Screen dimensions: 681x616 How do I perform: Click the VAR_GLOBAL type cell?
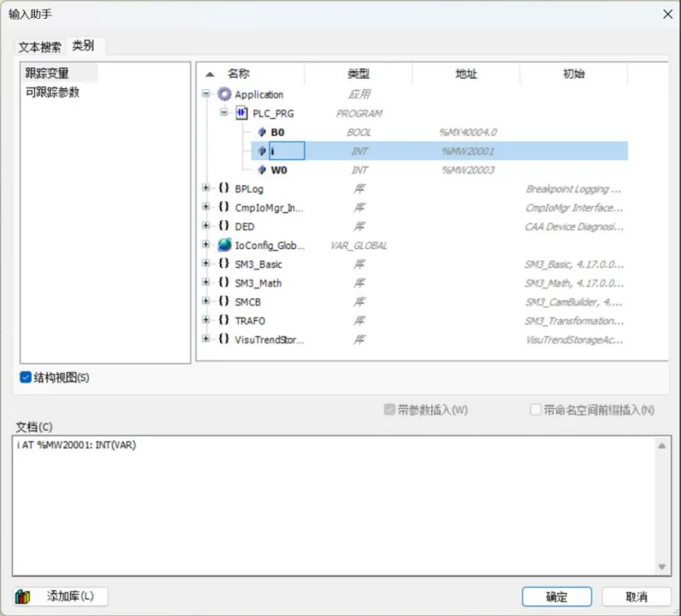click(358, 246)
